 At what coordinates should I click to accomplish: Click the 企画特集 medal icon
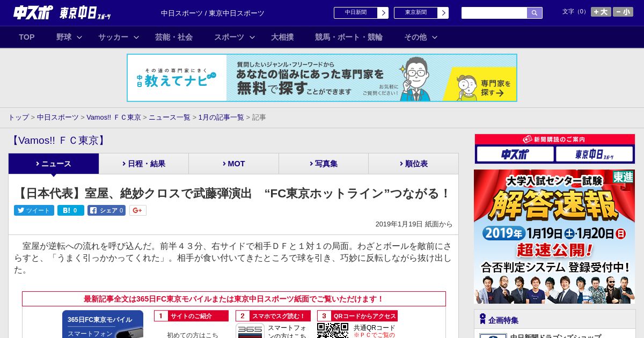482,319
